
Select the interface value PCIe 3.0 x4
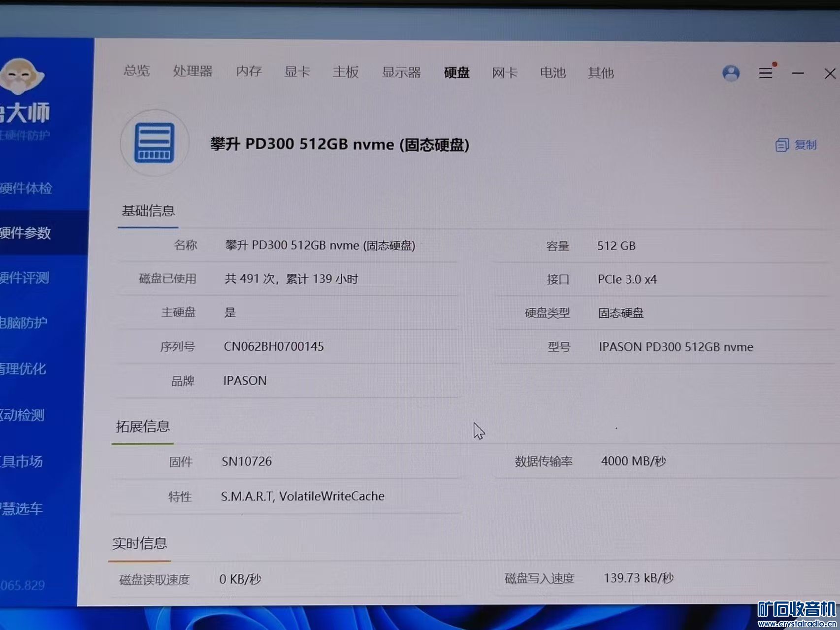click(627, 279)
